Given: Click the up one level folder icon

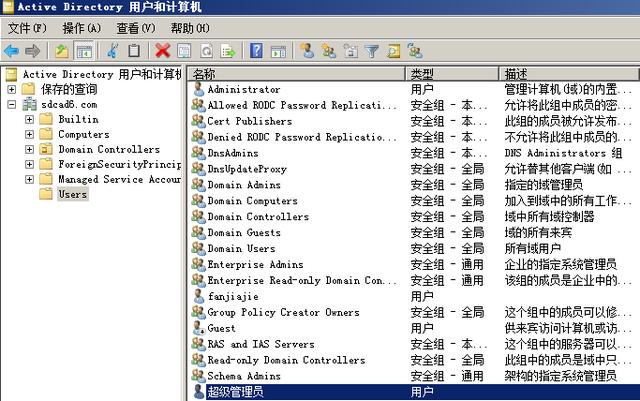Looking at the screenshot, I should point(63,50).
